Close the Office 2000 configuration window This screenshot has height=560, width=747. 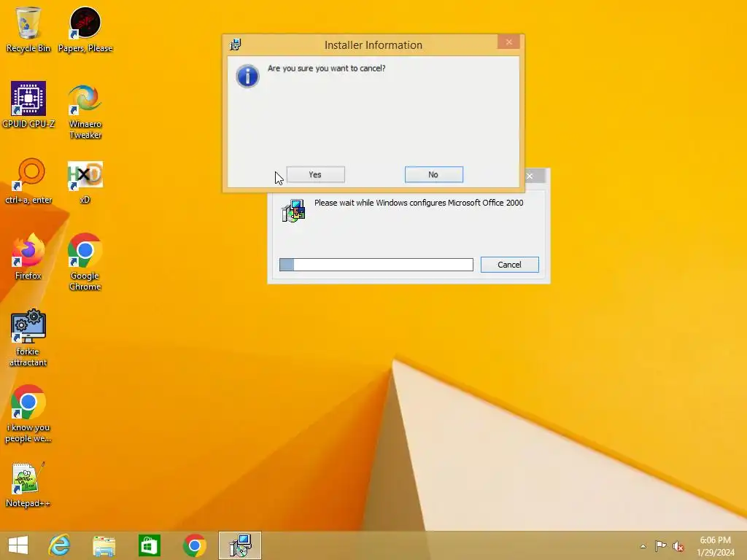click(x=530, y=176)
